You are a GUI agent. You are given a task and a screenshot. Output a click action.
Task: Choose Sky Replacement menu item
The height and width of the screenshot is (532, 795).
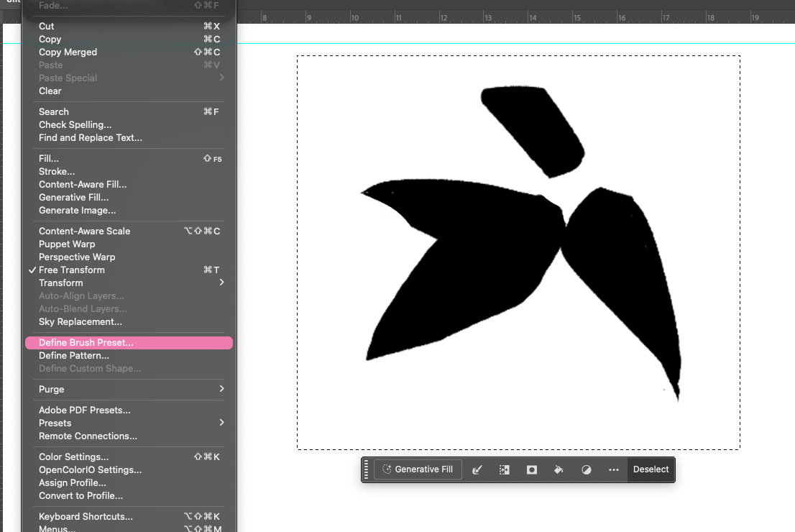tap(129, 322)
